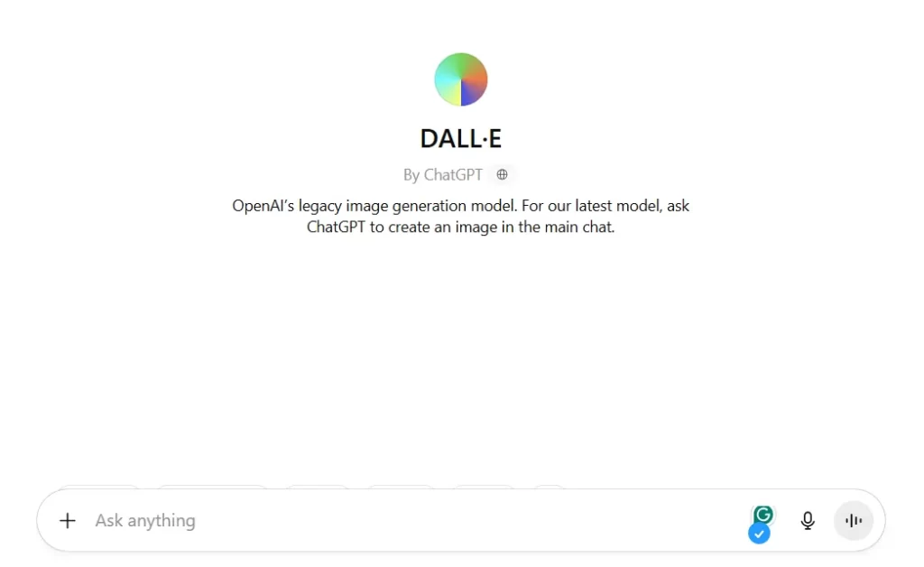
Task: Click the blue checkmark badge under Grammarly
Action: [759, 534]
